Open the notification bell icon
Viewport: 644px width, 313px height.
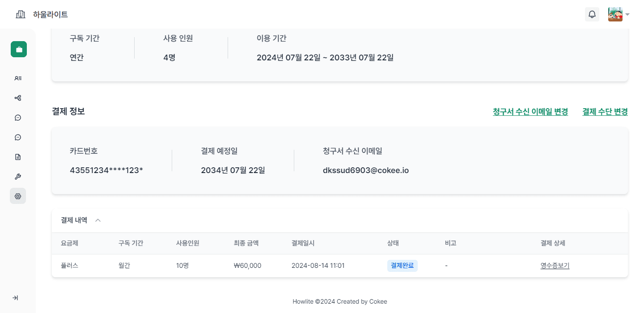[x=592, y=14]
